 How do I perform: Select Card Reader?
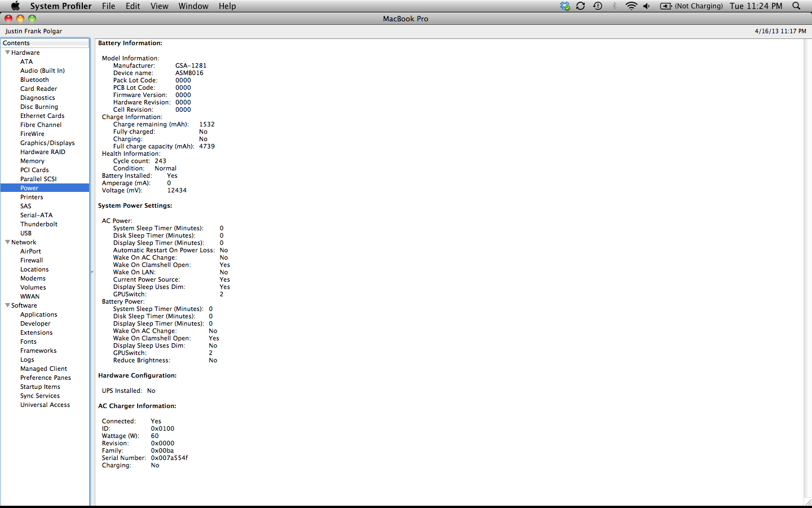38,89
